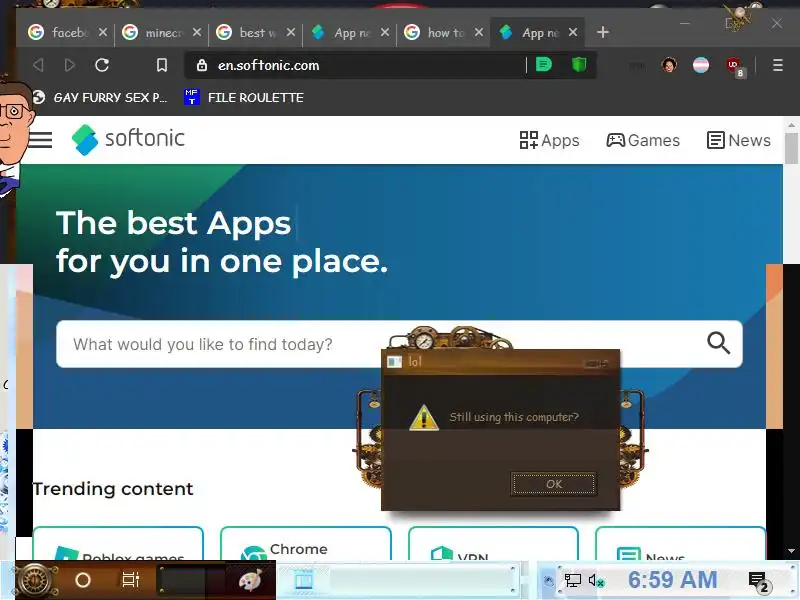Open the paint palette taskbar app
800x600 pixels.
click(x=250, y=580)
